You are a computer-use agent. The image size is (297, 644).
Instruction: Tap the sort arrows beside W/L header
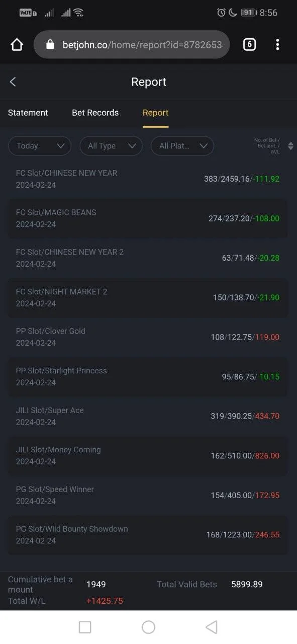(290, 146)
